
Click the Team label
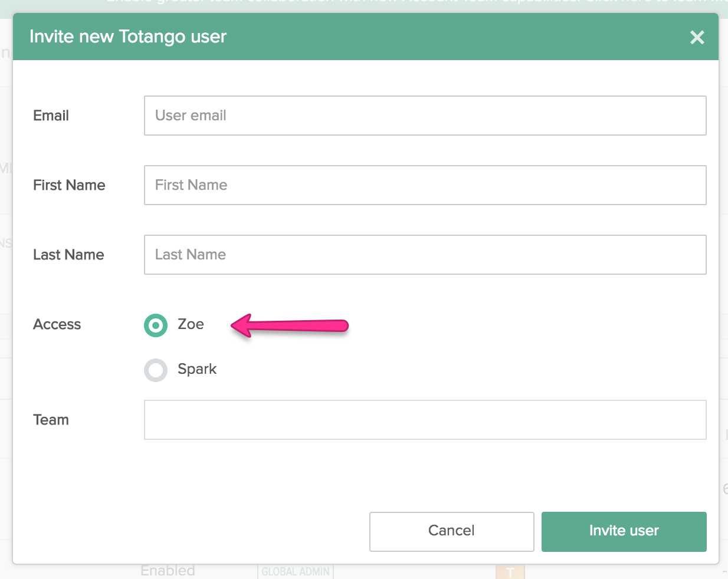[51, 420]
